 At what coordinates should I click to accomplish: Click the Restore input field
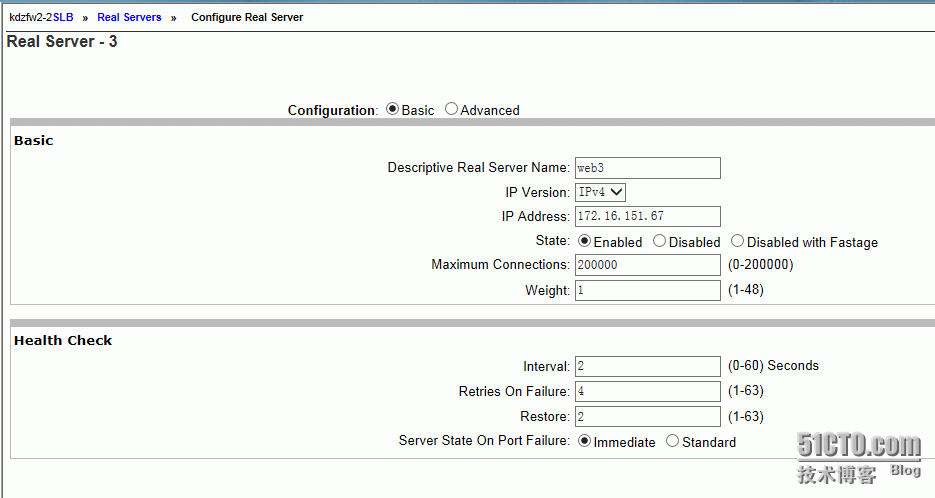tap(648, 416)
